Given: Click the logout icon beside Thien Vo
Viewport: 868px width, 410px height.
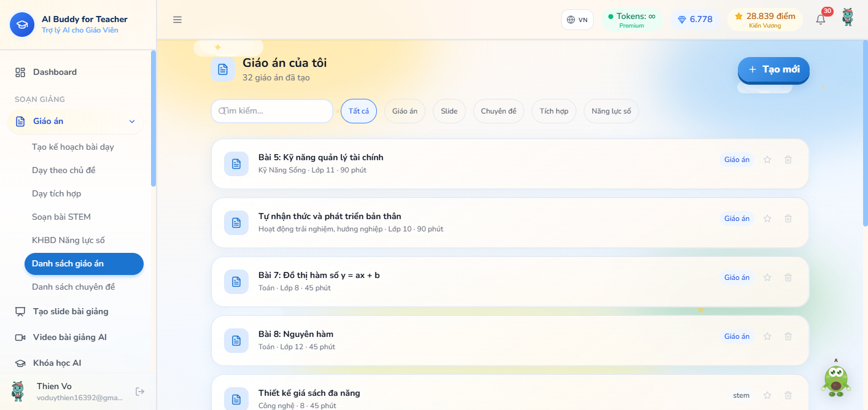Looking at the screenshot, I should pyautogui.click(x=140, y=392).
